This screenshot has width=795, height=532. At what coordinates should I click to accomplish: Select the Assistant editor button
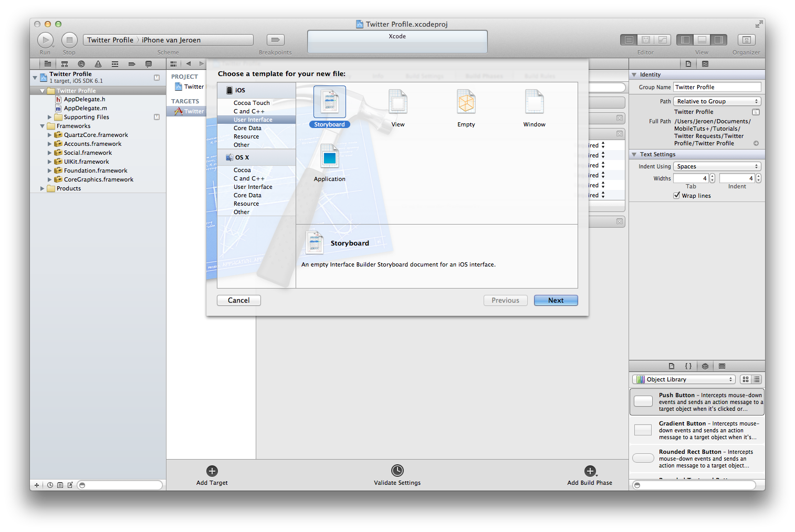pos(646,40)
